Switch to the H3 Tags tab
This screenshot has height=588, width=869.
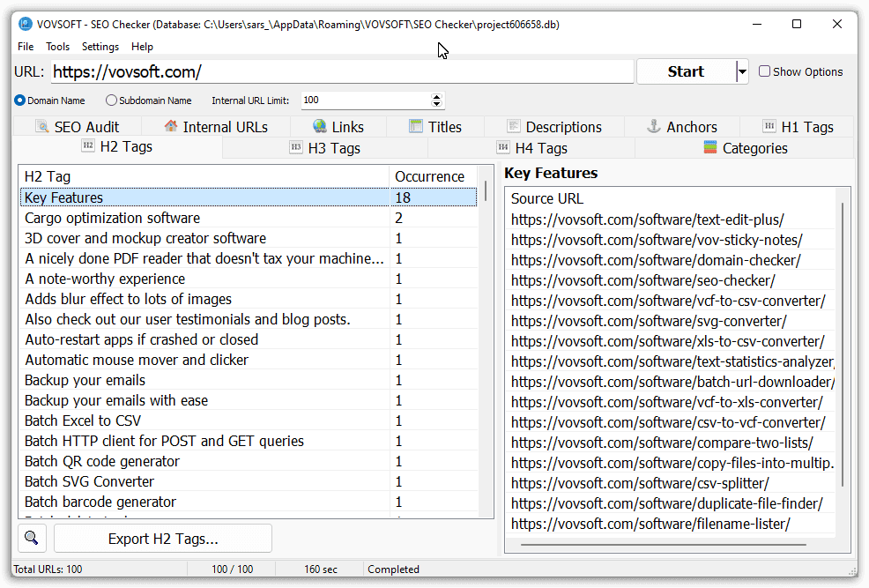(x=325, y=148)
